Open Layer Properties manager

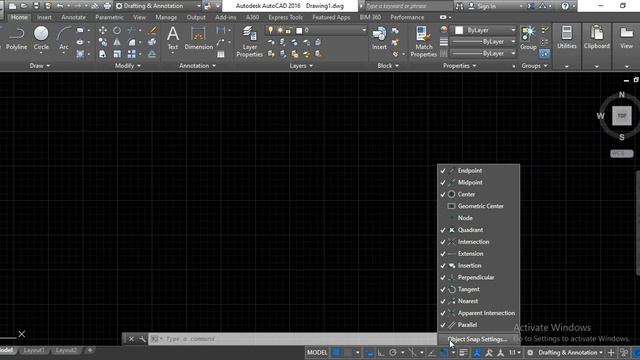pos(249,42)
